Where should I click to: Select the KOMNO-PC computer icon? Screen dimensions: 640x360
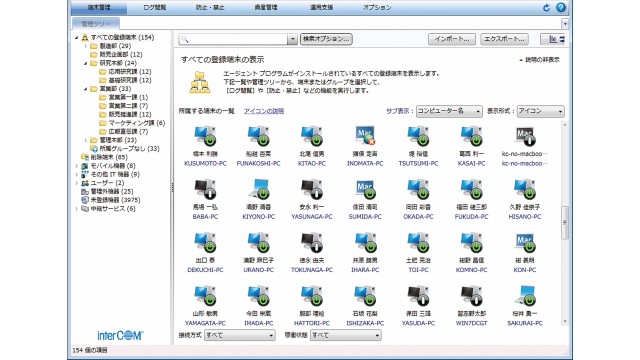click(x=471, y=243)
